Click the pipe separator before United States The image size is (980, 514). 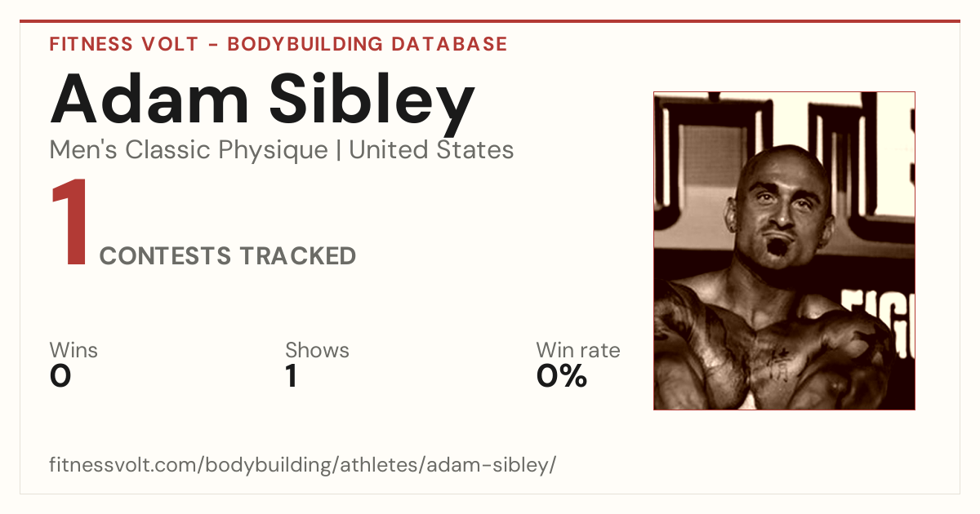(x=338, y=151)
